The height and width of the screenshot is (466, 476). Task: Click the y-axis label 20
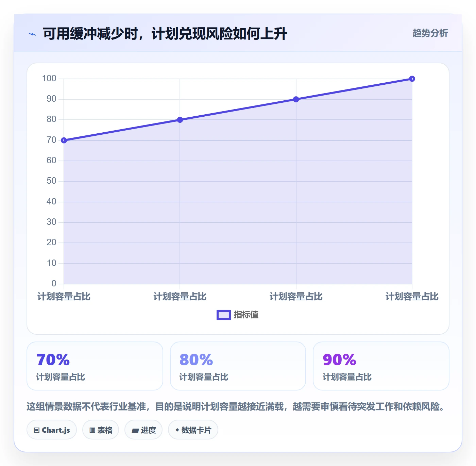[51, 242]
